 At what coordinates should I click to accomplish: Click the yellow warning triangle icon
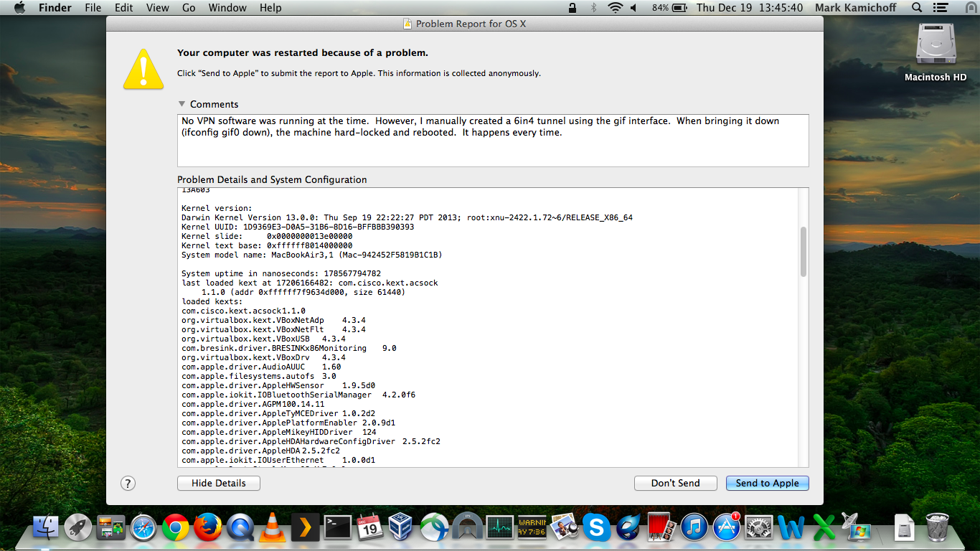(143, 69)
